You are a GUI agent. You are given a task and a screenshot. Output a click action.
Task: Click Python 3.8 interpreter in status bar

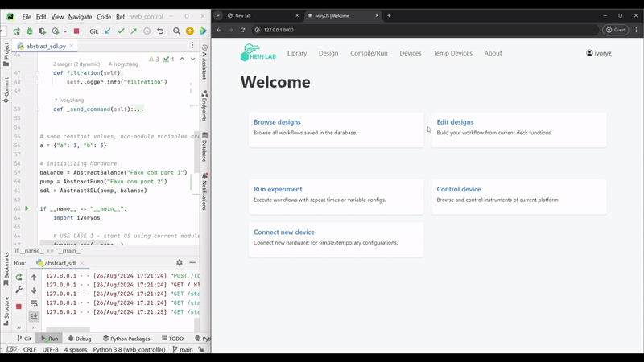pos(129,350)
